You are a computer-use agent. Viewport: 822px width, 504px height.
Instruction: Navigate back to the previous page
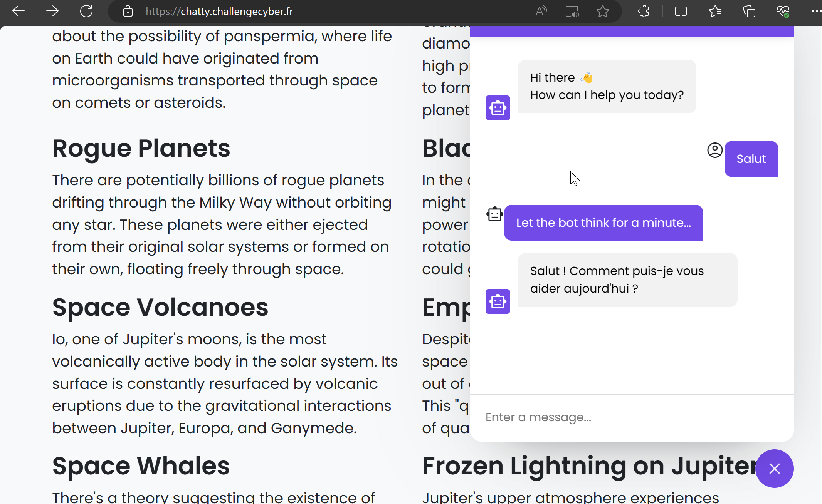click(18, 11)
